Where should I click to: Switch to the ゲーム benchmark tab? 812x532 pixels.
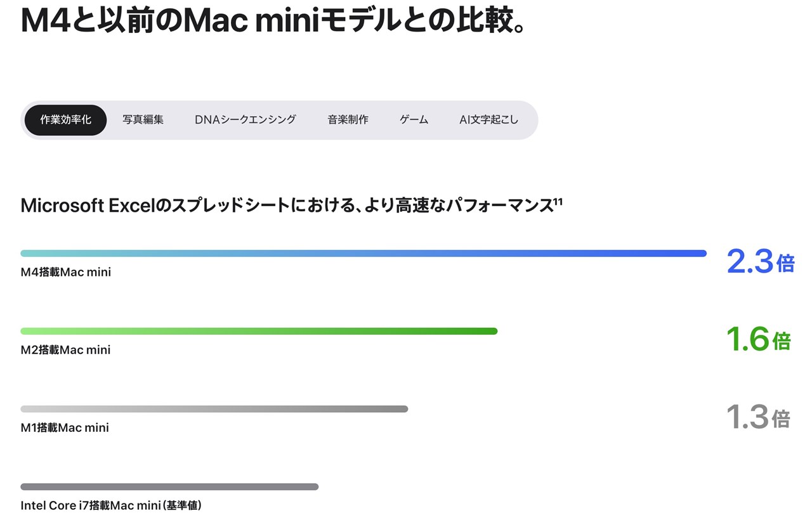coord(414,119)
